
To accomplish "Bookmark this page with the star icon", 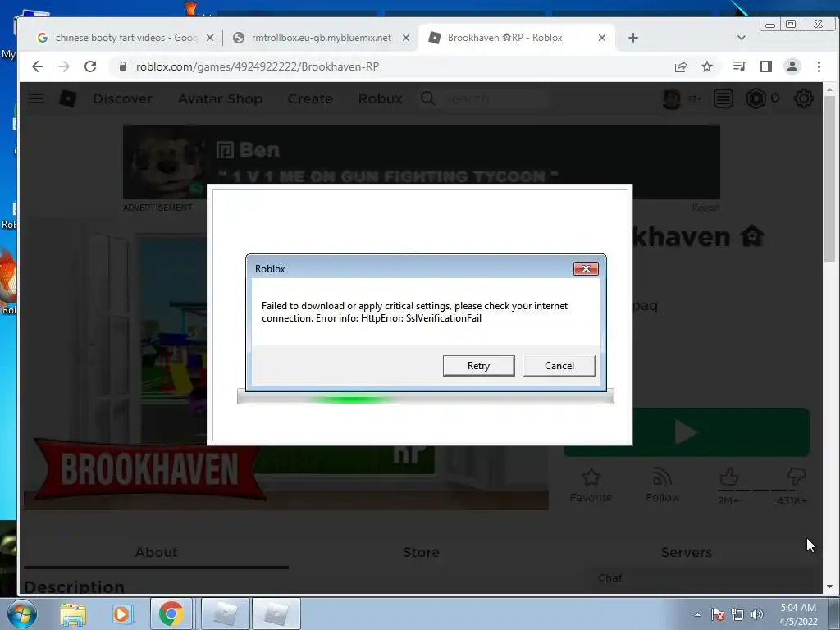I will 707,66.
